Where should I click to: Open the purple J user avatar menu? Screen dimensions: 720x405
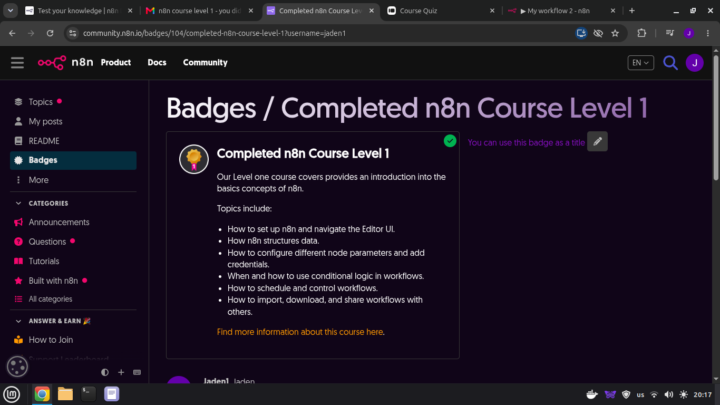(x=694, y=62)
